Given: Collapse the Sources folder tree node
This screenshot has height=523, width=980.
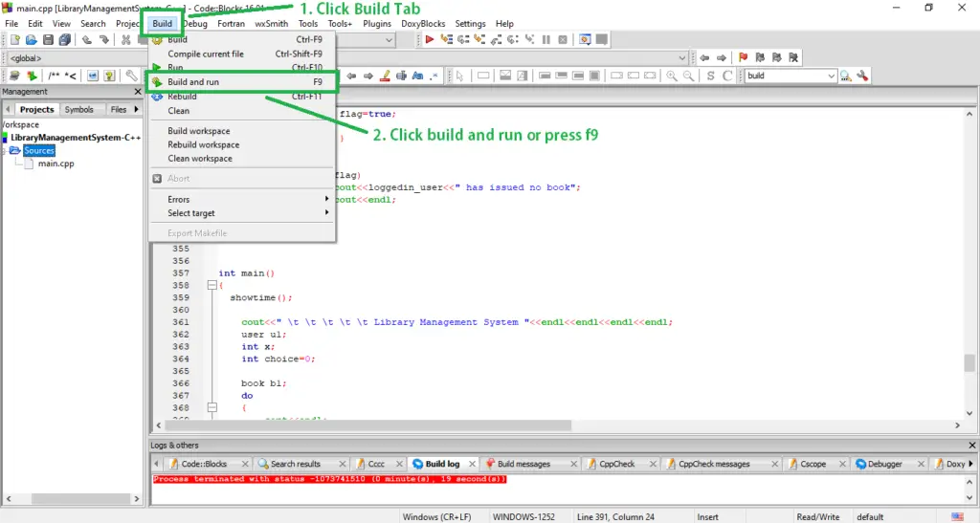Looking at the screenshot, I should pyautogui.click(x=5, y=150).
